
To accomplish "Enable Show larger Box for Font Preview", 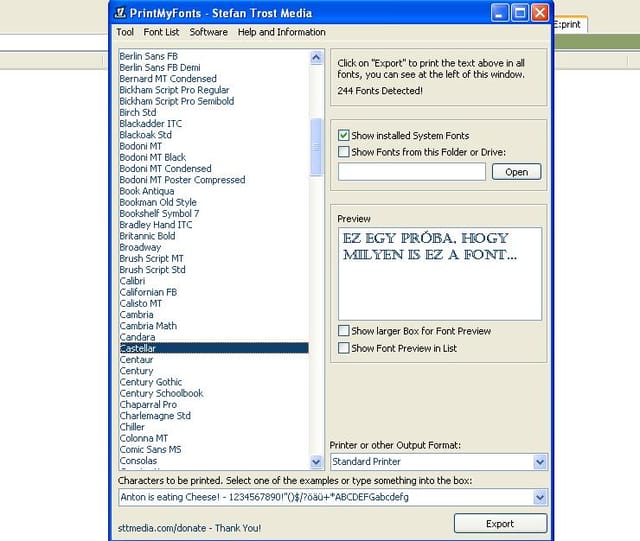I will click(x=344, y=331).
